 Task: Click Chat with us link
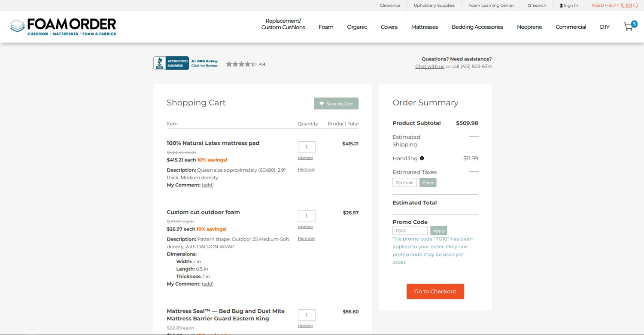coord(430,67)
